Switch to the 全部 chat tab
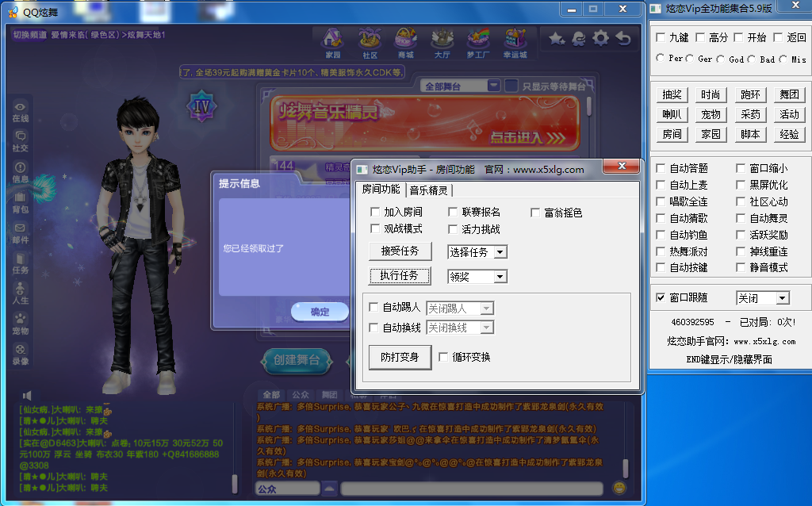Image resolution: width=812 pixels, height=506 pixels. click(x=271, y=395)
